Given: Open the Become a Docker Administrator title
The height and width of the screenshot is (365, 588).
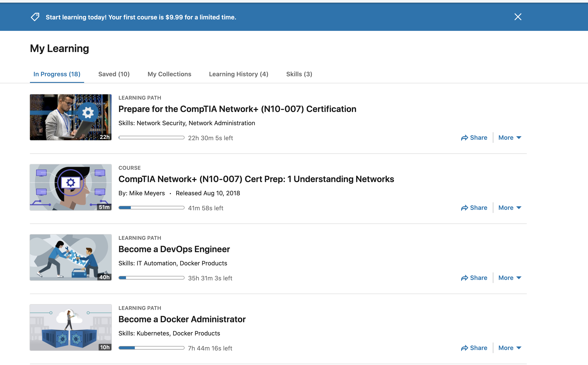Looking at the screenshot, I should tap(182, 319).
